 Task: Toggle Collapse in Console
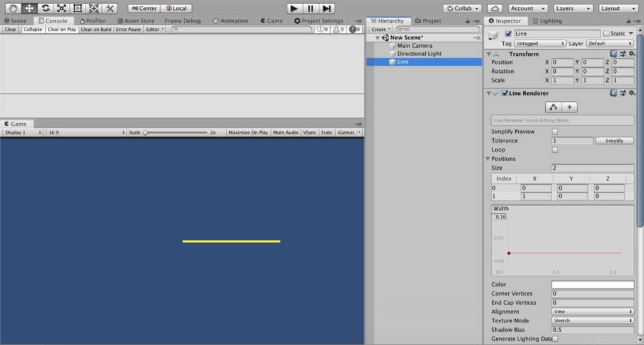pos(33,29)
